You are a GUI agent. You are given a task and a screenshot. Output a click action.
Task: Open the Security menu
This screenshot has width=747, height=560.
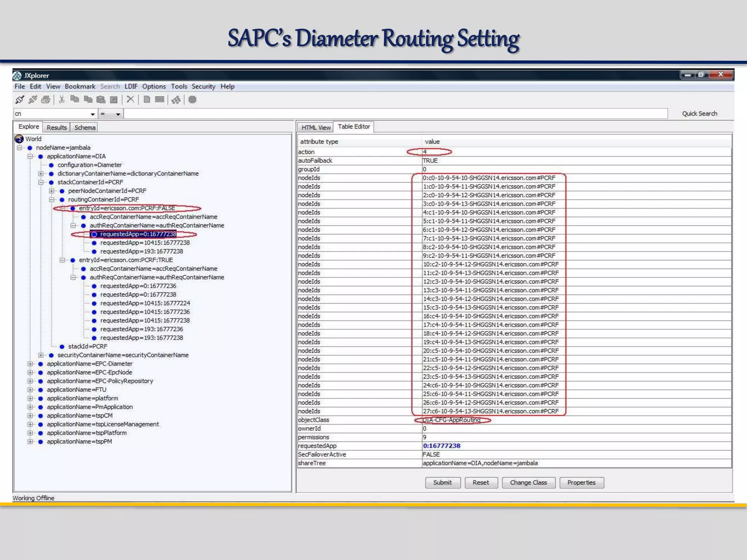click(204, 86)
